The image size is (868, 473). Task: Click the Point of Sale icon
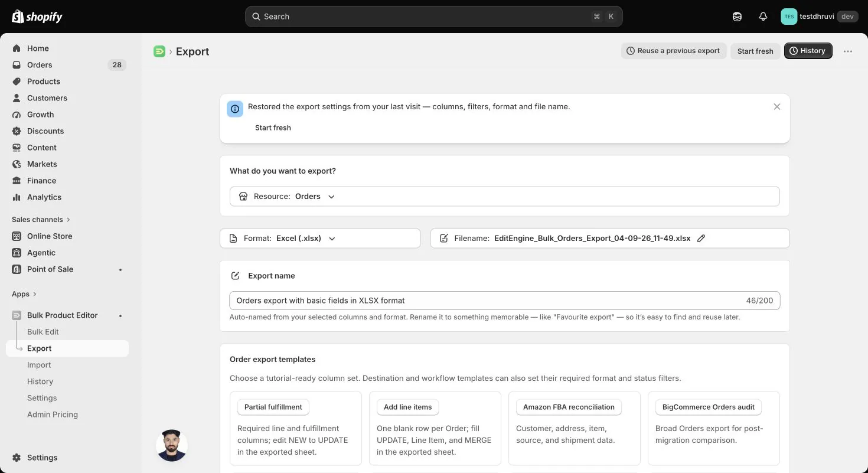click(x=17, y=269)
